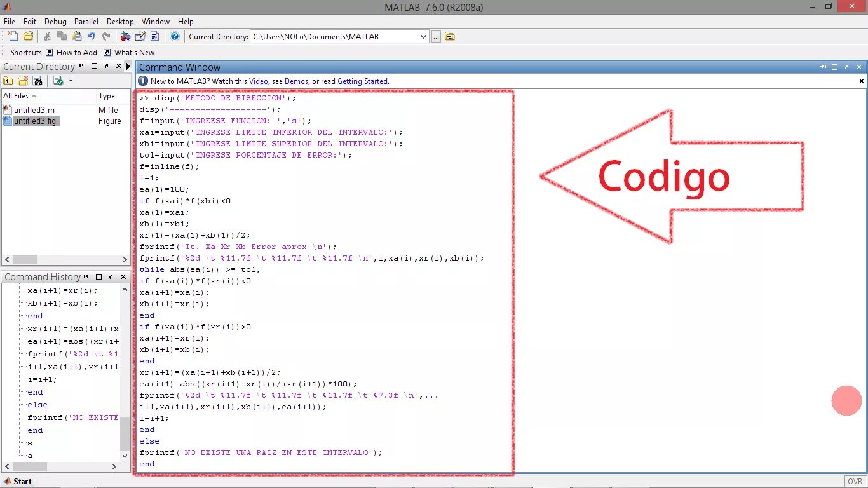Select 's' entry in Command History
The image size is (868, 488).
[30, 443]
